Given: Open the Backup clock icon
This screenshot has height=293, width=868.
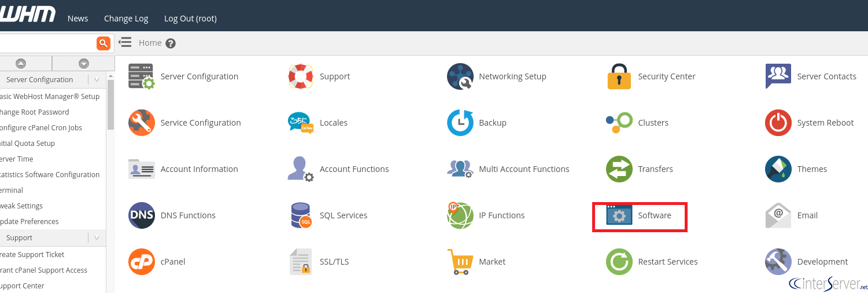Looking at the screenshot, I should coord(460,123).
